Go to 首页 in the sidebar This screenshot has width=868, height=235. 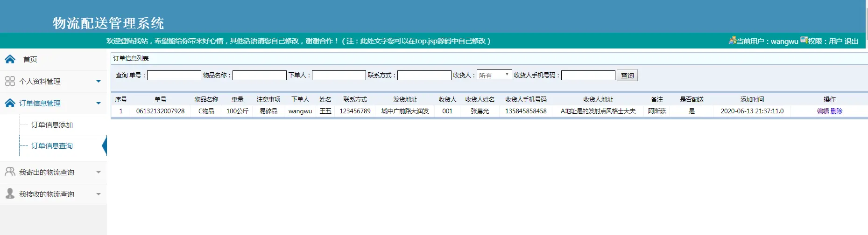tap(30, 59)
